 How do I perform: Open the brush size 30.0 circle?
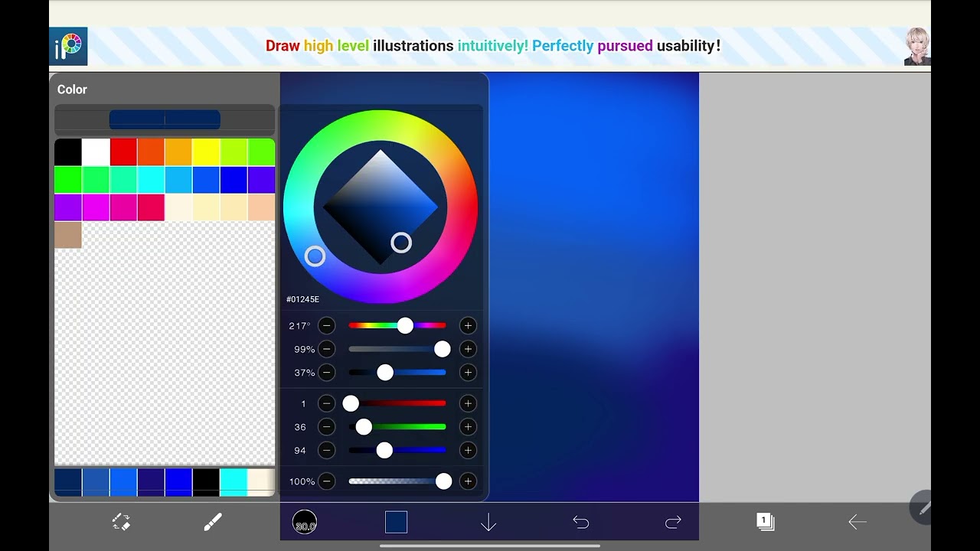pyautogui.click(x=305, y=522)
